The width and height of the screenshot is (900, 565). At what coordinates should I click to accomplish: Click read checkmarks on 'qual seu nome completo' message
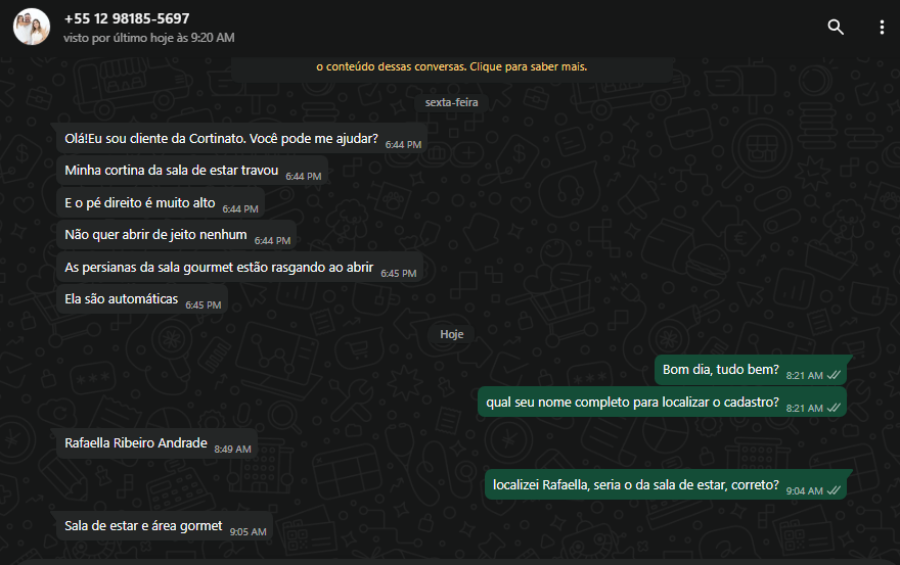pos(833,408)
